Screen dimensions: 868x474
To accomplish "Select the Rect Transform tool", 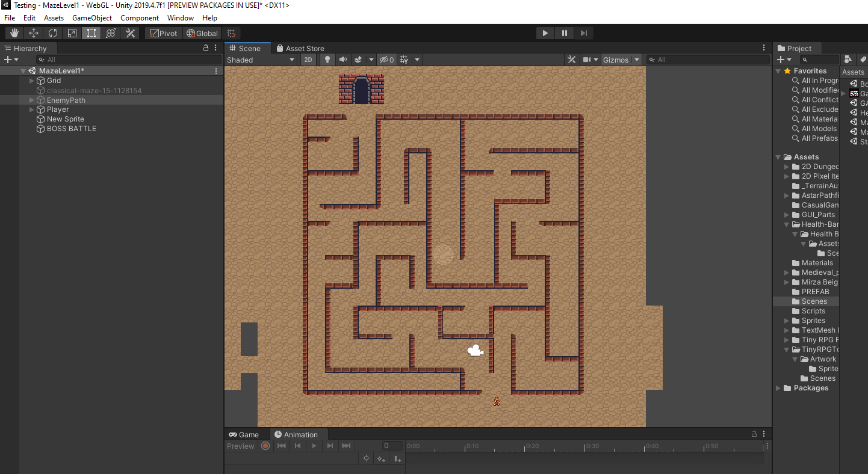I will 91,33.
